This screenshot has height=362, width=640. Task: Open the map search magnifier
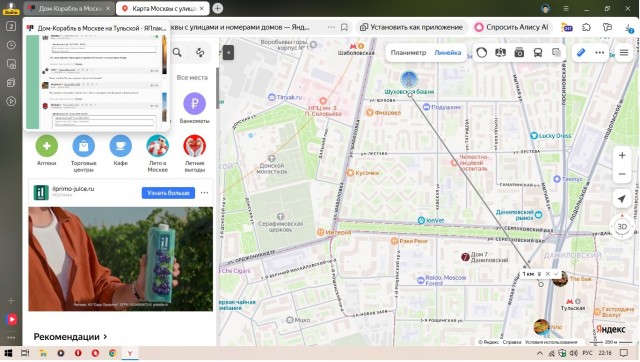177,53
